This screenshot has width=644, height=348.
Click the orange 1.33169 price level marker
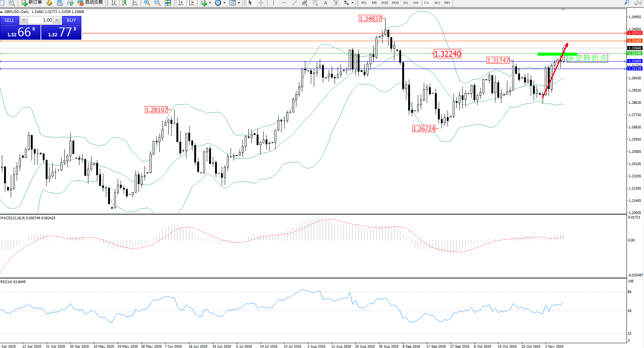[x=634, y=41]
